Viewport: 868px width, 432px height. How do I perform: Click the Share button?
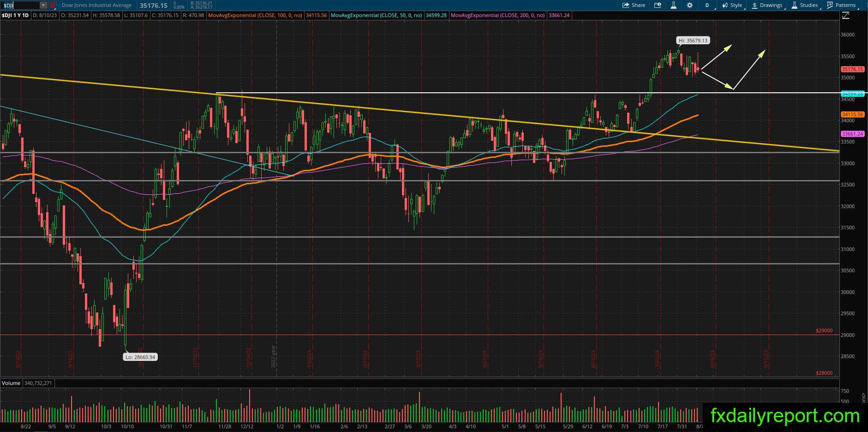[634, 5]
